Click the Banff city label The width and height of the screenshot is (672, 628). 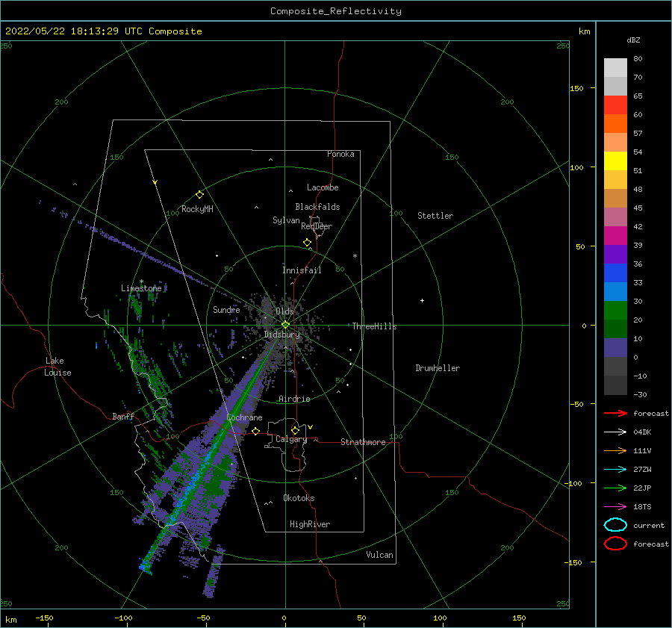123,416
